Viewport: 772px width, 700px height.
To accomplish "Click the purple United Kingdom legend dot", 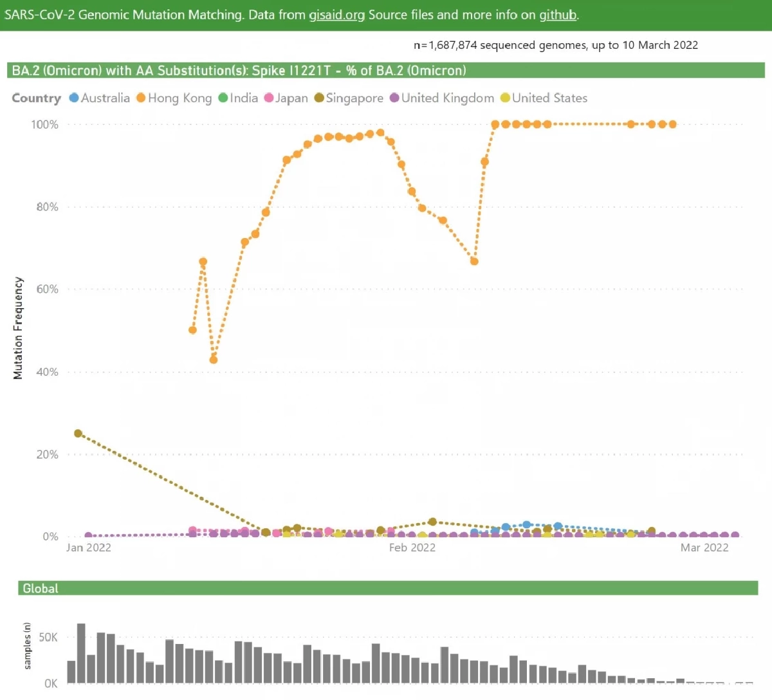I will click(394, 98).
